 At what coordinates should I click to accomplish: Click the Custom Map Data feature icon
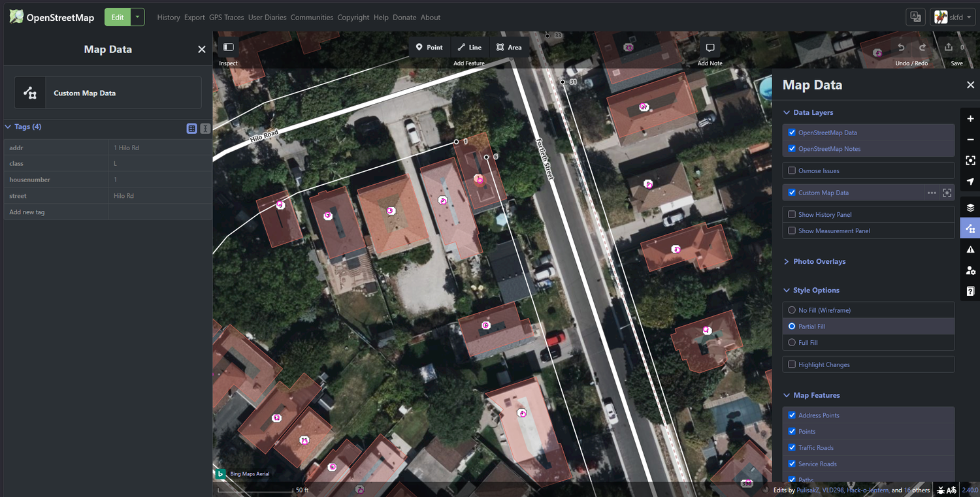coord(30,93)
